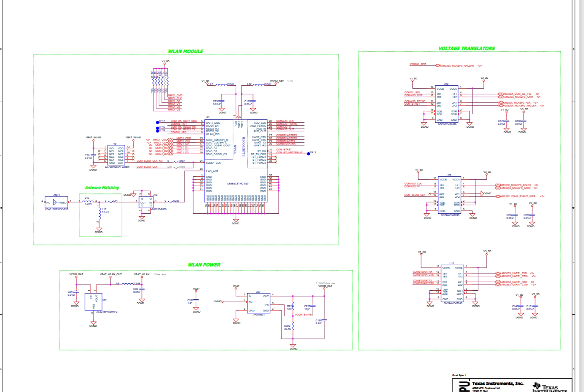Select the WLAN POWER section title
The height and width of the screenshot is (392, 584).
point(204,265)
